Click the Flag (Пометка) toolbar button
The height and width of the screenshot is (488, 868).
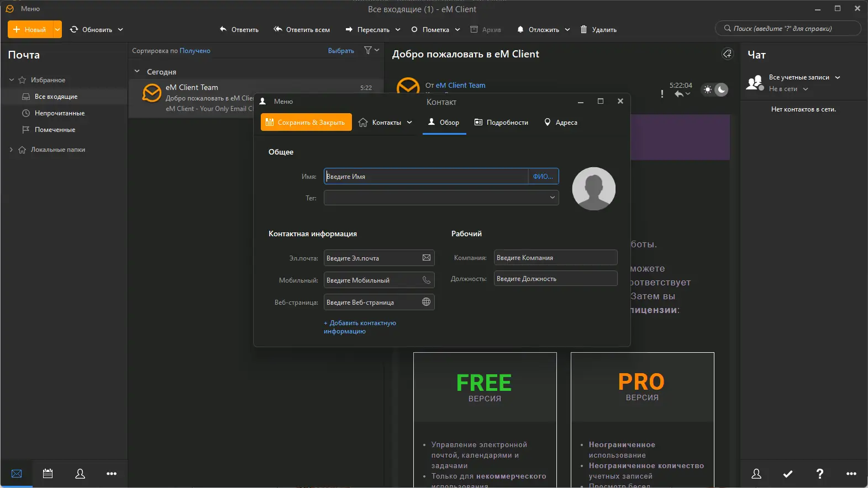point(430,29)
